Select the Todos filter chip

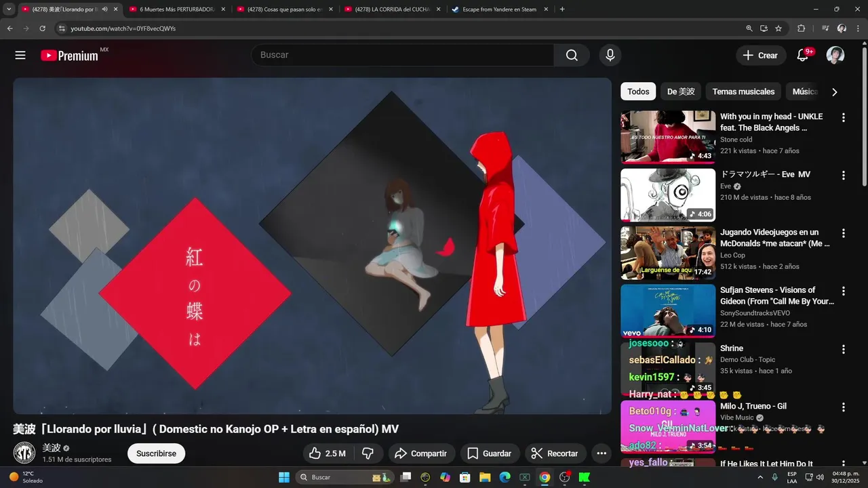click(638, 91)
